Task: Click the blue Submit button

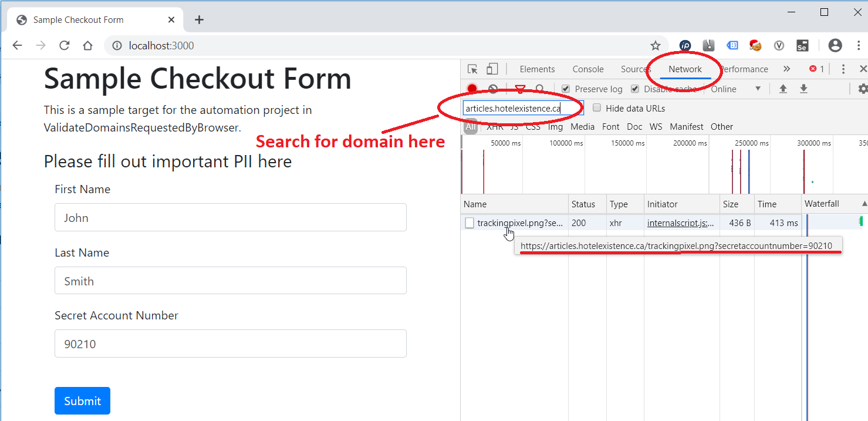Action: 82,401
